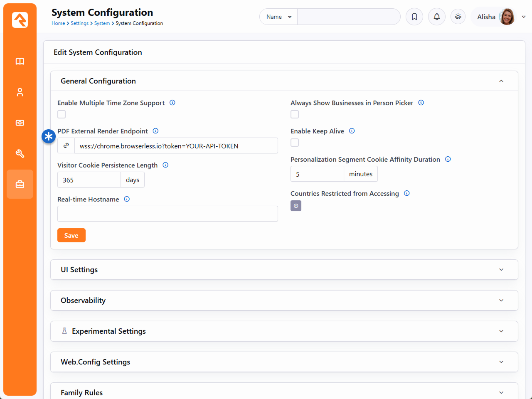Show info for PDF External Render Endpoint

[156, 131]
